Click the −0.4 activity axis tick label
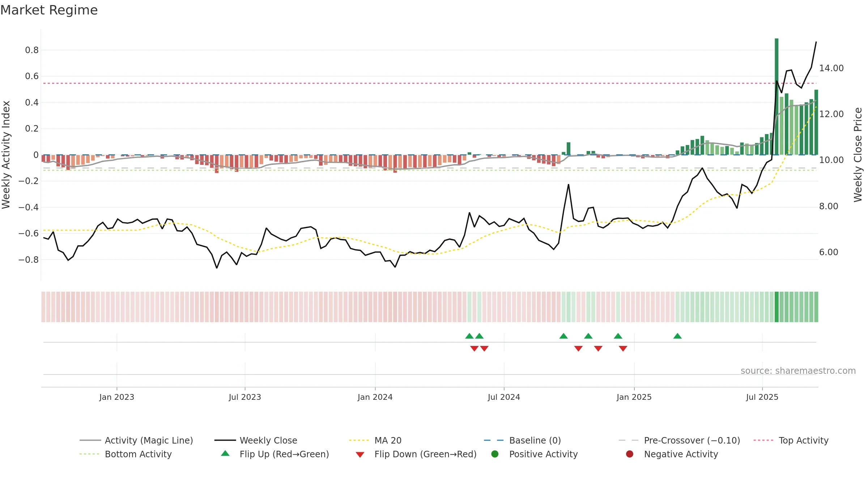The image size is (868, 488). (29, 207)
